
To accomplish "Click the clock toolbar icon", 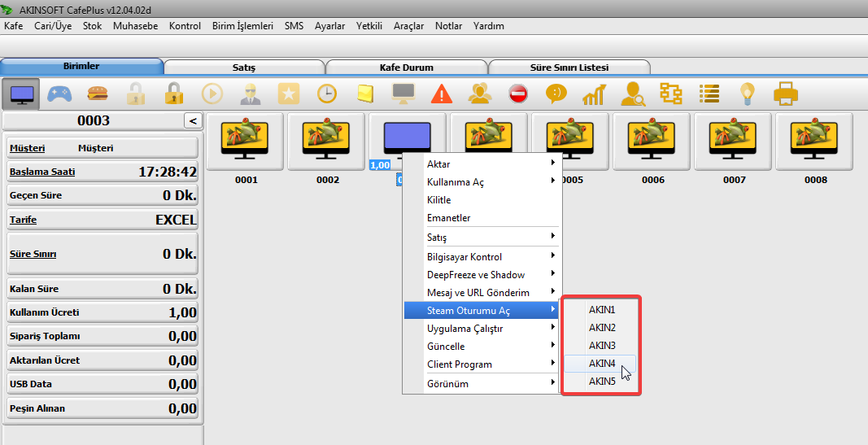I will point(326,94).
